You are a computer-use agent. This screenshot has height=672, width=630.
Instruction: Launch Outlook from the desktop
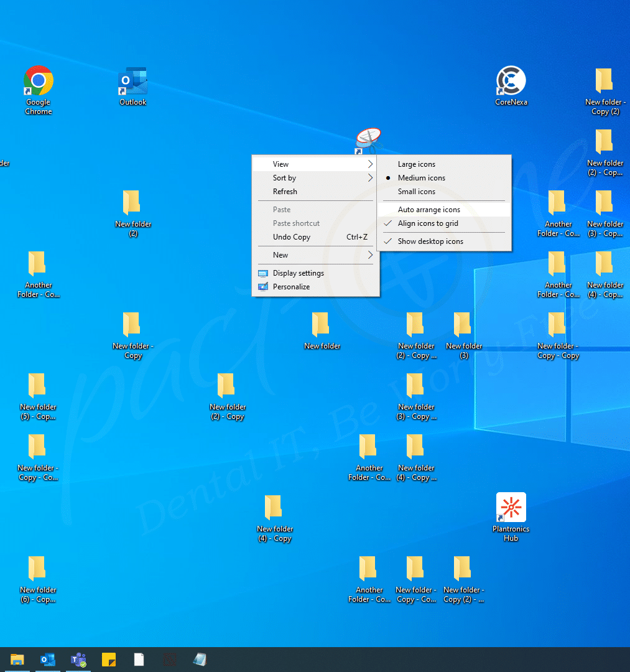tap(132, 81)
